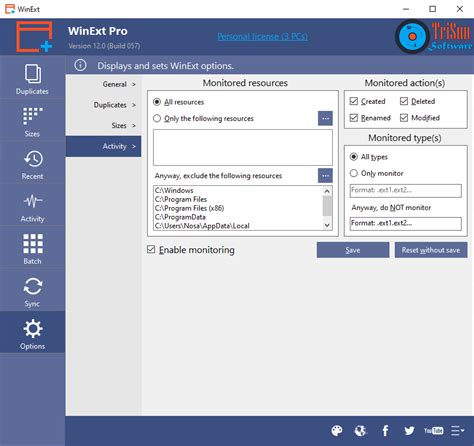Image resolution: width=474 pixels, height=446 pixels.
Task: Open the Activity options tab
Action: (x=104, y=146)
